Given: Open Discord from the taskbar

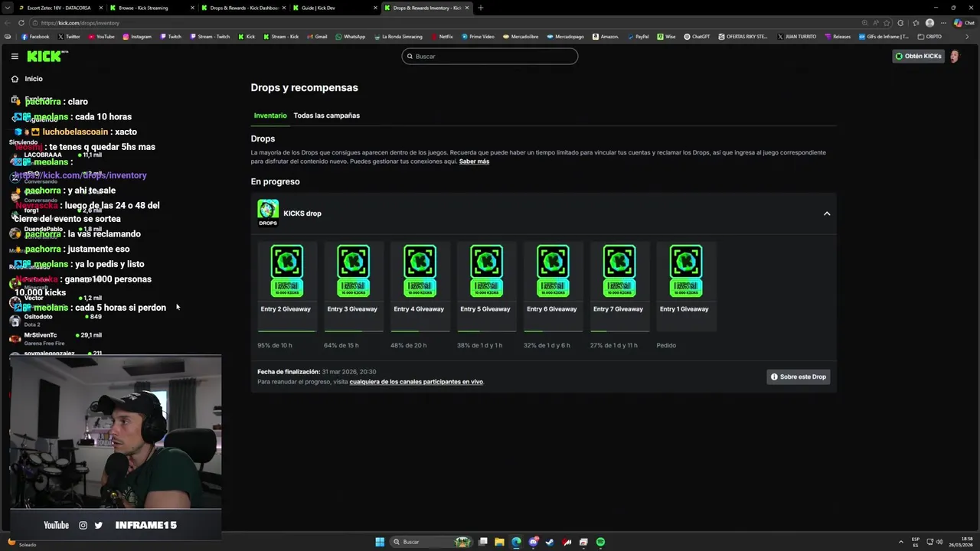Looking at the screenshot, I should point(533,542).
